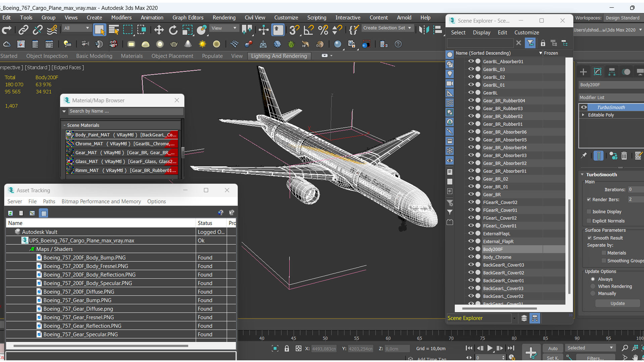
Task: Click the Mirror tool icon
Action: (x=424, y=30)
